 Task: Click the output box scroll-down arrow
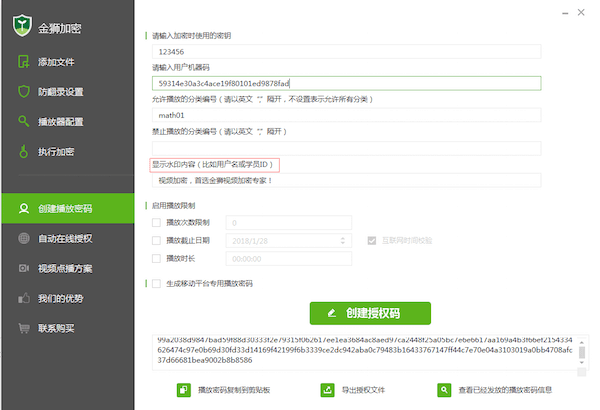(x=582, y=362)
